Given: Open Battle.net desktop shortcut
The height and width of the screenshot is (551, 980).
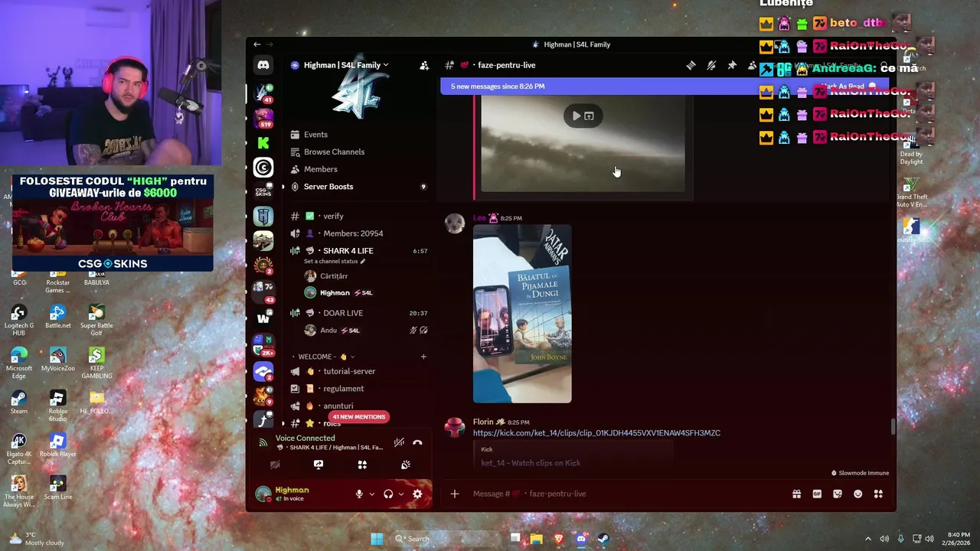Looking at the screenshot, I should click(57, 315).
